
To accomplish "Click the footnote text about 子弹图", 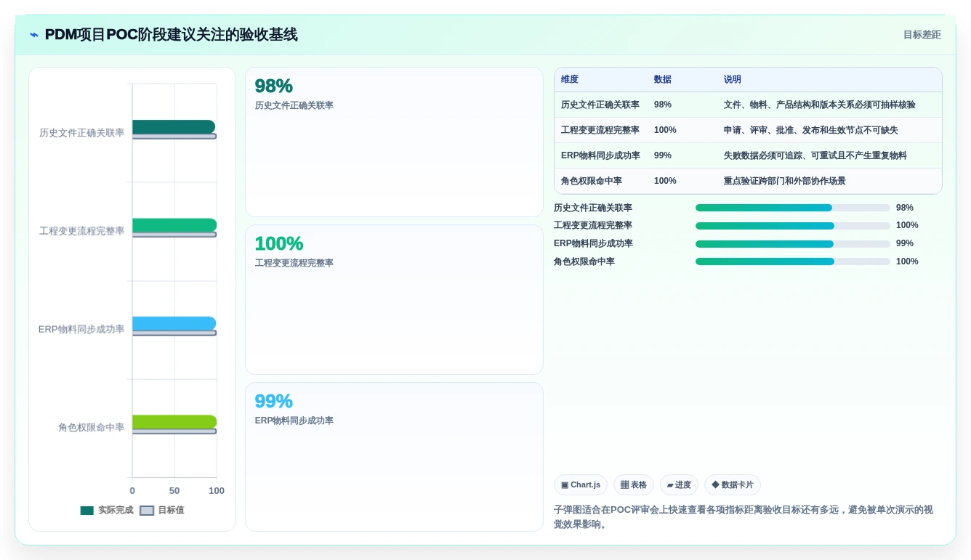I will 744,517.
